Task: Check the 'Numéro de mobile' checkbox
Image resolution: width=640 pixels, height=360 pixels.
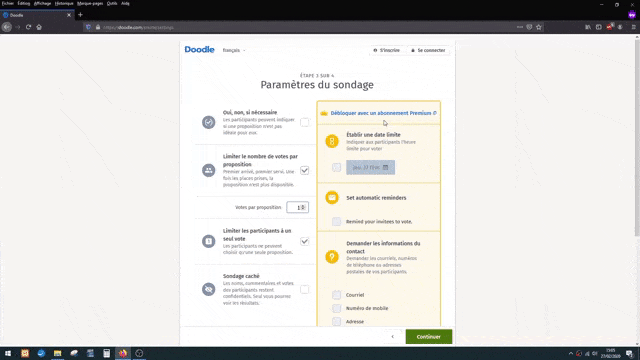Action: pos(336,308)
